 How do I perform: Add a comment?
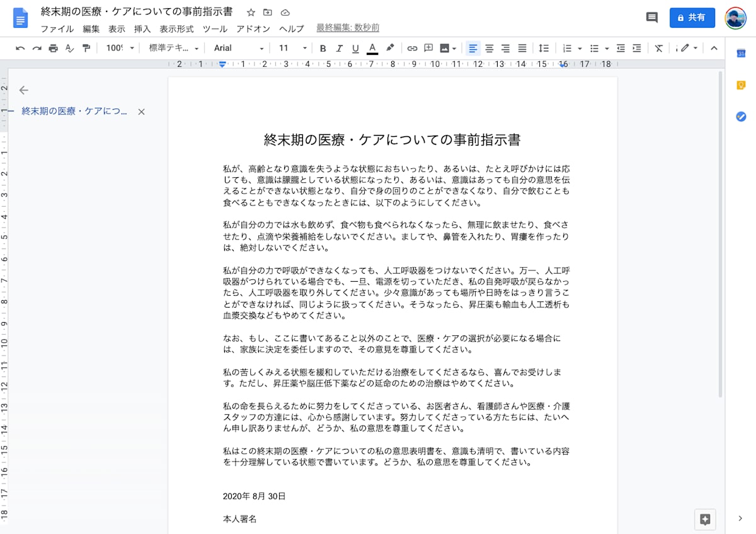pyautogui.click(x=428, y=48)
